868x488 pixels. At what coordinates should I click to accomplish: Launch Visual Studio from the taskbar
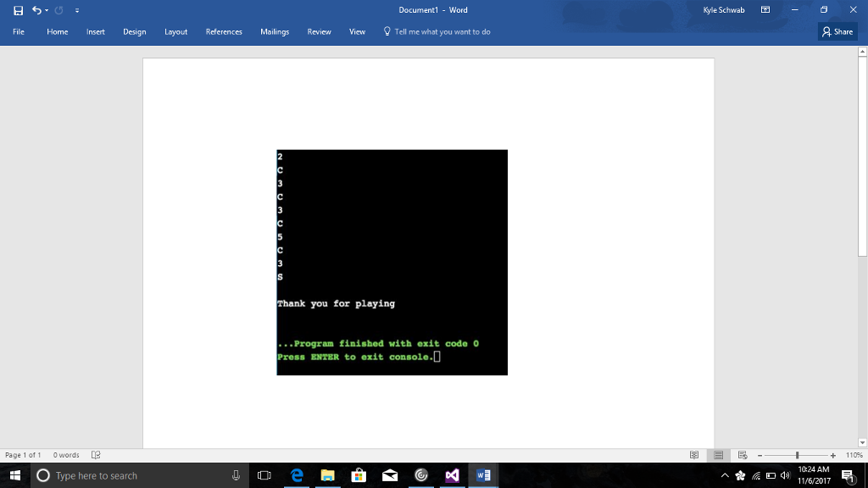[x=452, y=475]
